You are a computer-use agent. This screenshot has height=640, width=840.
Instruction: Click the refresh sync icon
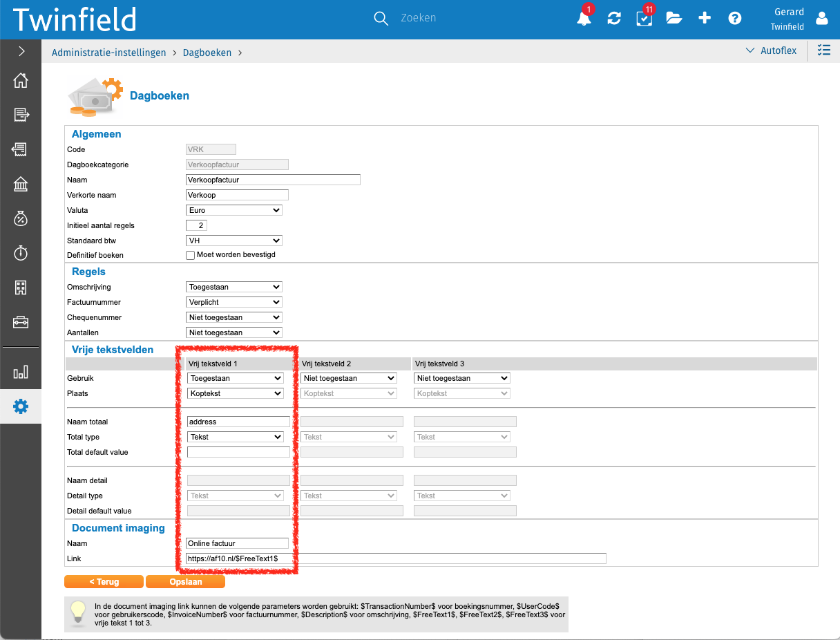614,19
